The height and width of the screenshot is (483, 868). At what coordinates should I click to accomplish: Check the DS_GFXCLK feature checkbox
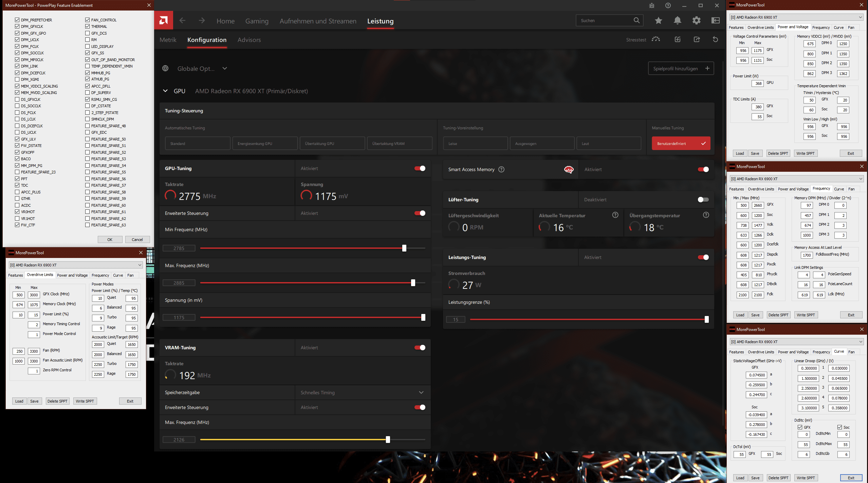17,99
